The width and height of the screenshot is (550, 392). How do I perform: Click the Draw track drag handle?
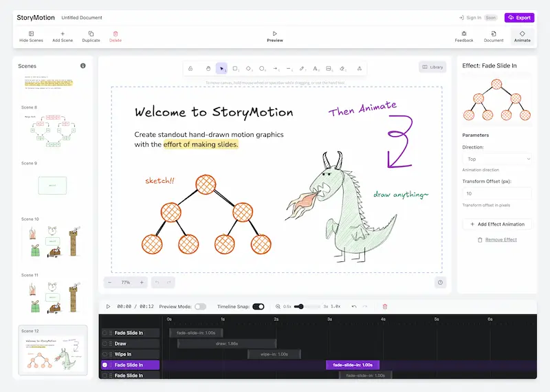pos(111,344)
